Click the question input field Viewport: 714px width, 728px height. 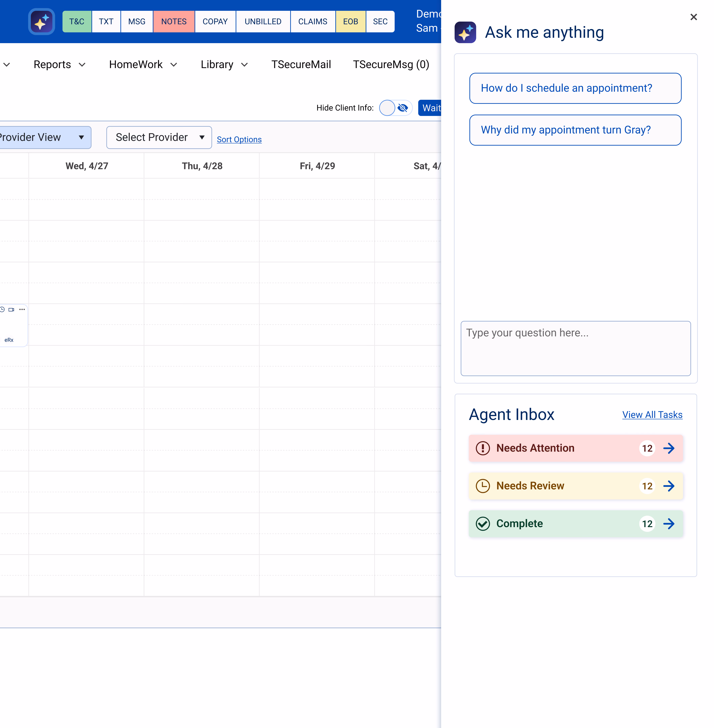[x=576, y=348]
